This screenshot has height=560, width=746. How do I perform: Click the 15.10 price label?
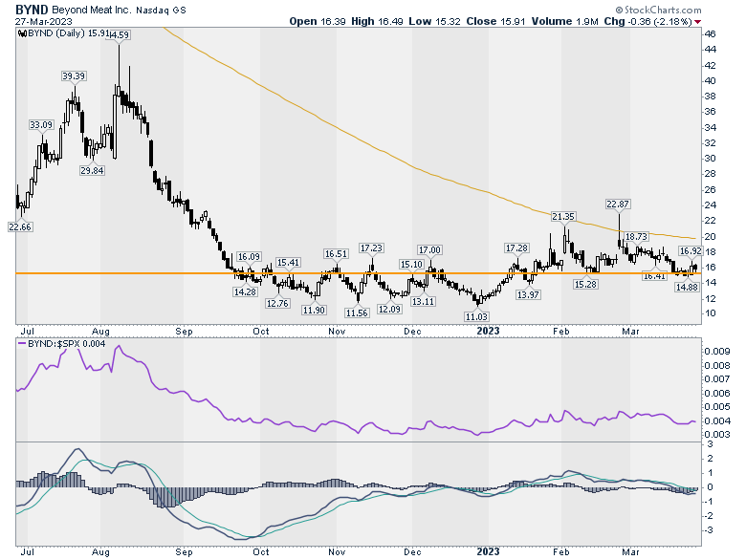(411, 265)
